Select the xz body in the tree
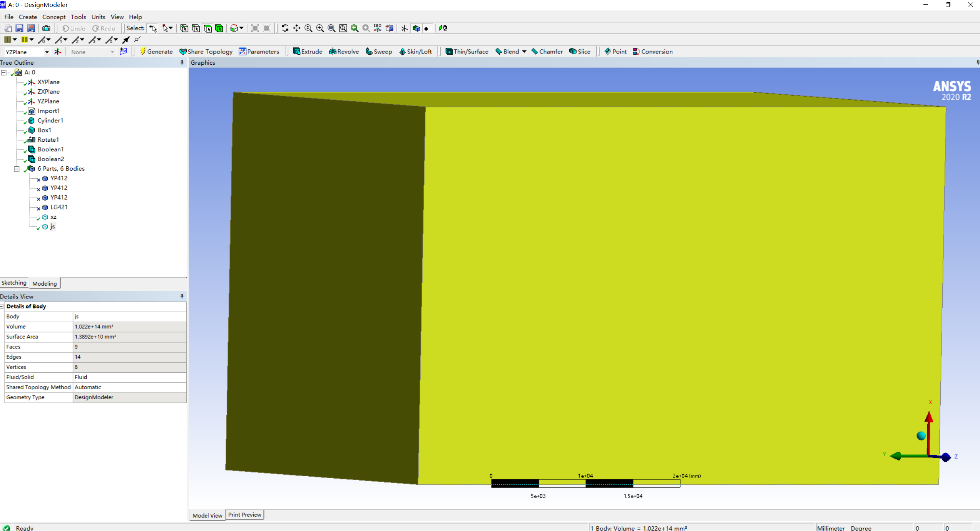 [x=54, y=217]
